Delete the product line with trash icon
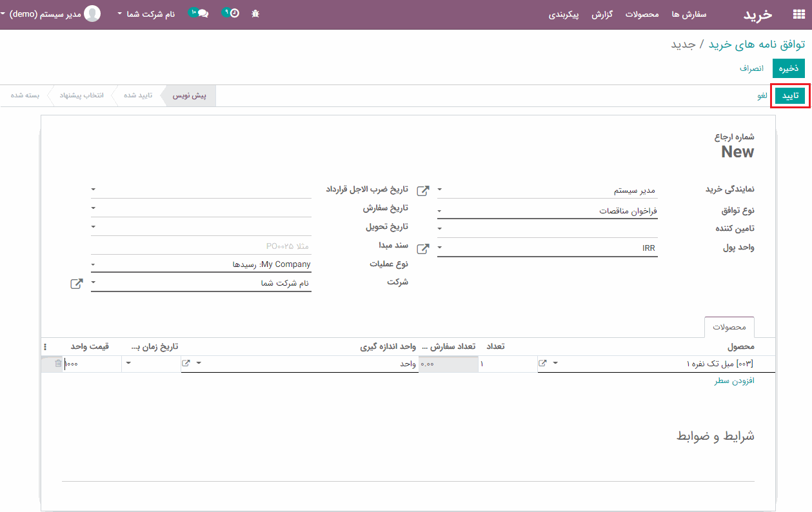The width and height of the screenshot is (812, 512). (x=58, y=364)
